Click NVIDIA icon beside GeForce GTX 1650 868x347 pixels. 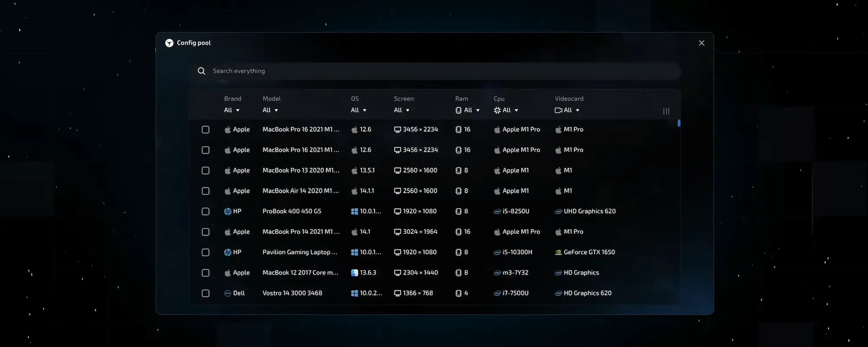(x=559, y=252)
